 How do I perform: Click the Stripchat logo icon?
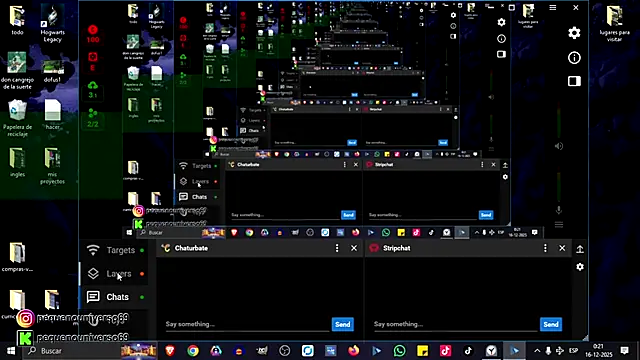(x=374, y=248)
